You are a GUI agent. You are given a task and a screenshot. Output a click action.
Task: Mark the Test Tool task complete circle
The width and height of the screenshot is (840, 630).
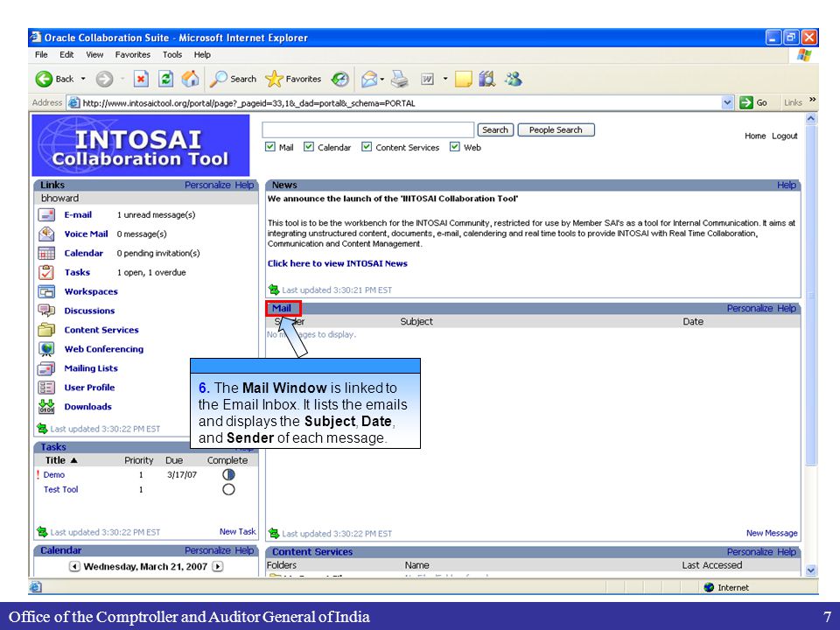(228, 490)
